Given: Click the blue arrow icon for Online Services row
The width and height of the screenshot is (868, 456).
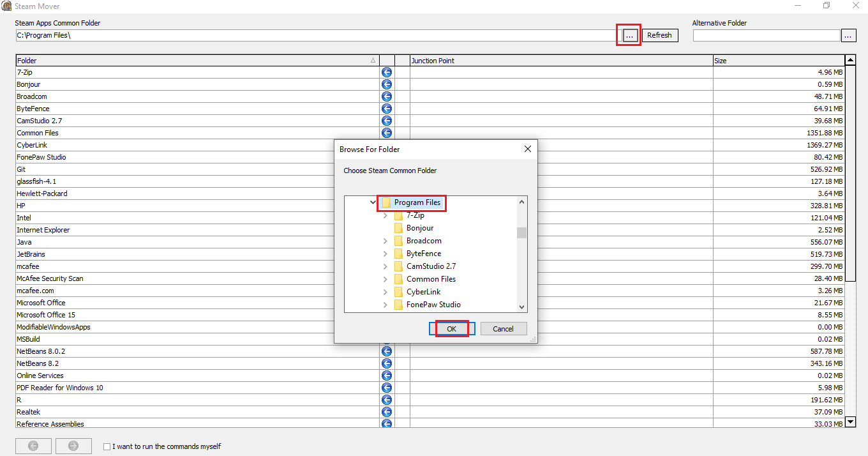Looking at the screenshot, I should click(387, 376).
